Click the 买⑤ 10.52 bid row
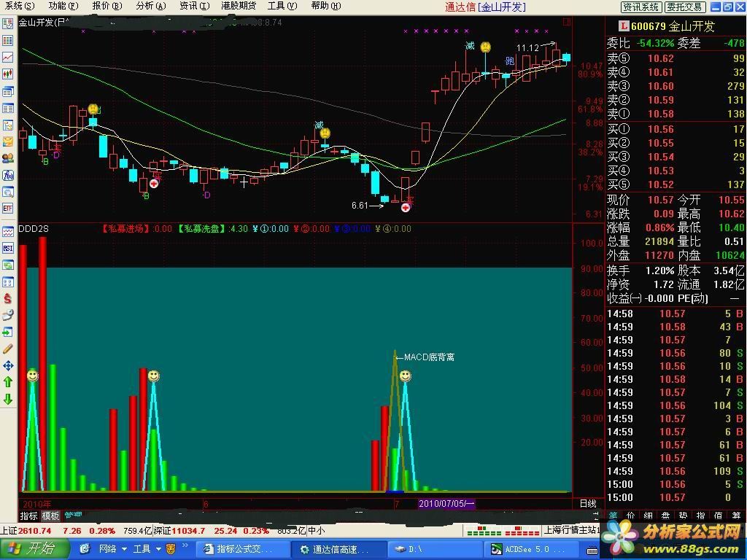 (x=676, y=184)
